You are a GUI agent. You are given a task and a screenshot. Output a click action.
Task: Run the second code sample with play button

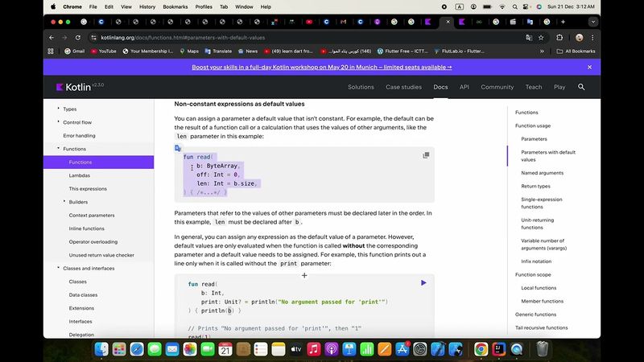pos(423,282)
